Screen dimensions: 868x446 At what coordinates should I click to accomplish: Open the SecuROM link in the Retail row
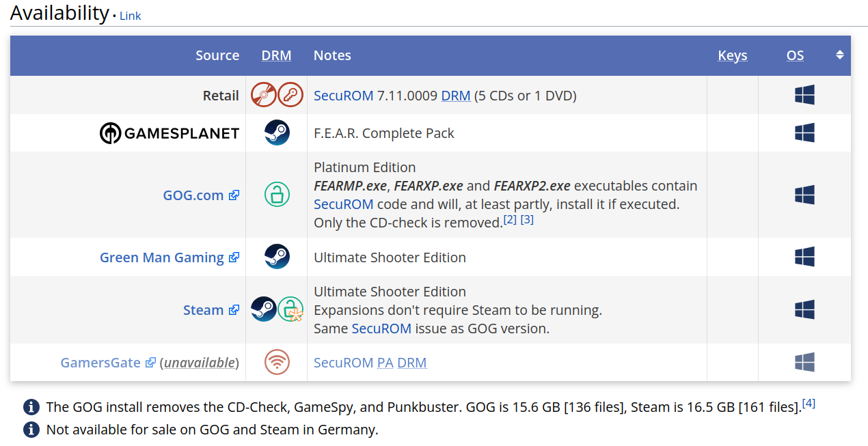344,96
